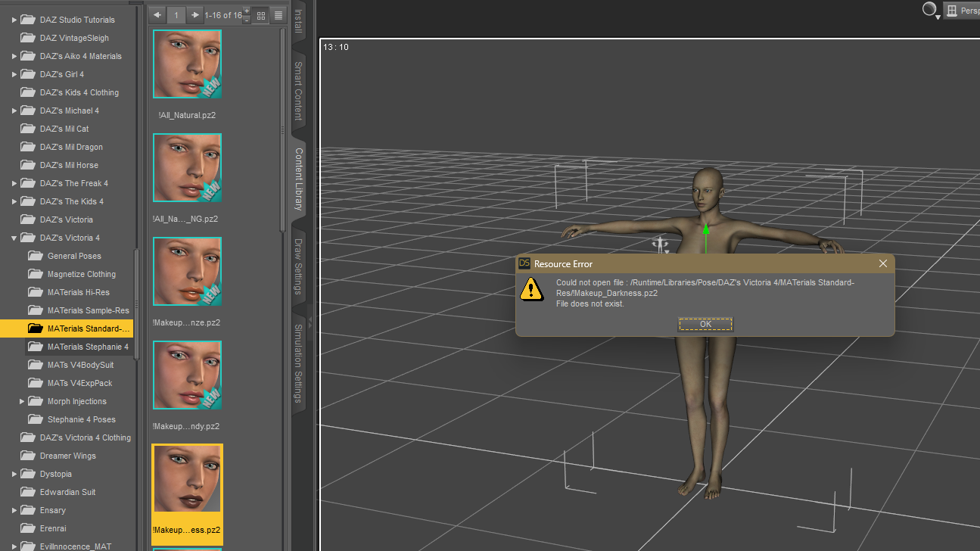Viewport: 980px width, 551px height.
Task: Go to next page of content thumbnails
Action: point(194,15)
